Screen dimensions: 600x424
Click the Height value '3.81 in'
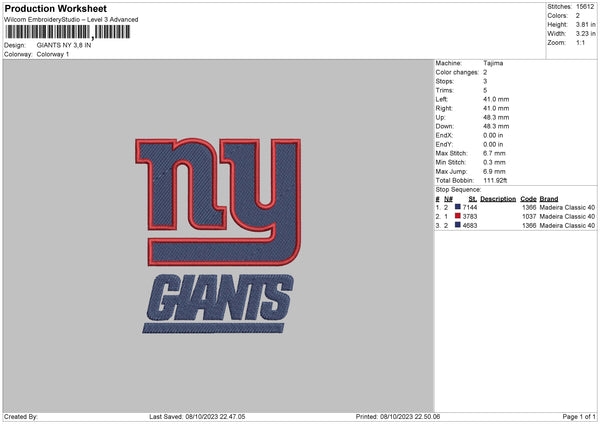[586, 24]
